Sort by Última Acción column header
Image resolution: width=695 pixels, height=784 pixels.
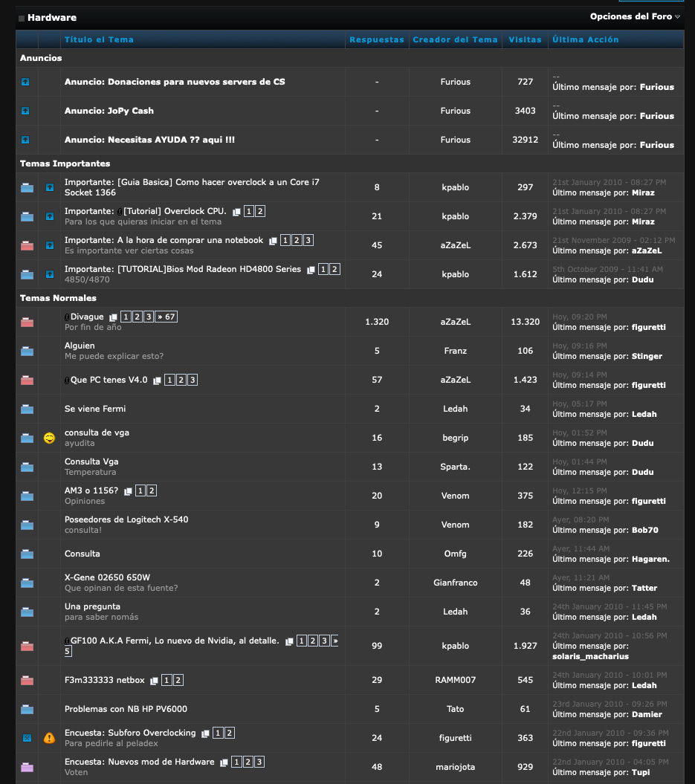(x=586, y=39)
